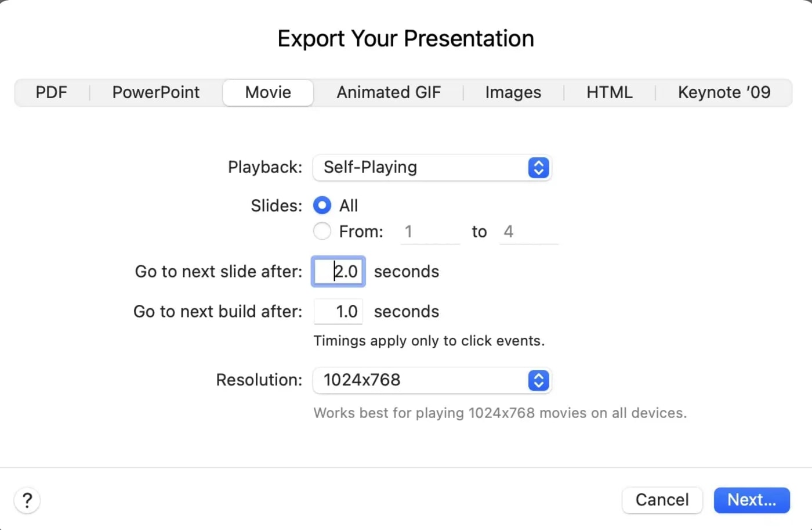Choose the From slide range option
This screenshot has width=812, height=530.
[x=322, y=230]
